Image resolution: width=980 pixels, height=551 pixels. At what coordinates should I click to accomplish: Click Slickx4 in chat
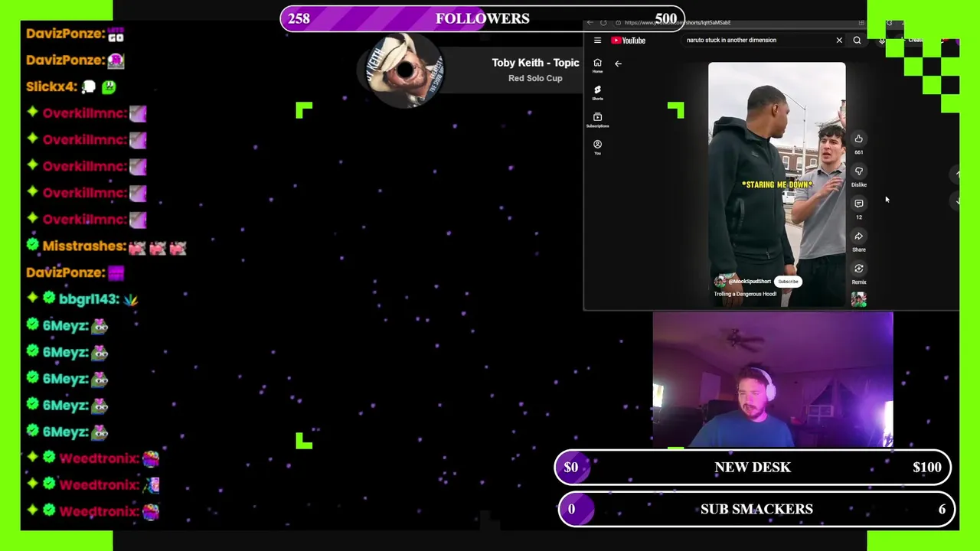(51, 86)
